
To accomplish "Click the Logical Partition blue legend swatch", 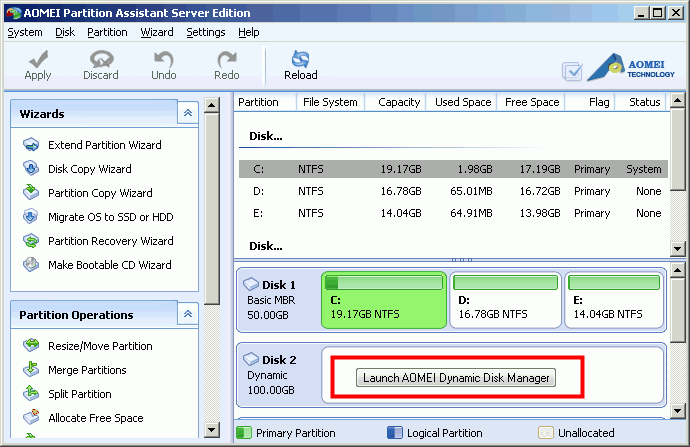I will pyautogui.click(x=395, y=432).
